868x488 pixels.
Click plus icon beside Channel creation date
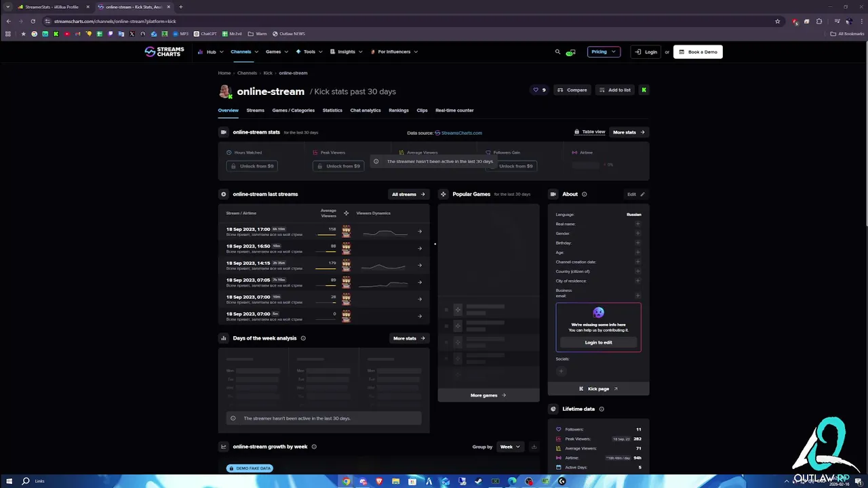click(x=637, y=262)
